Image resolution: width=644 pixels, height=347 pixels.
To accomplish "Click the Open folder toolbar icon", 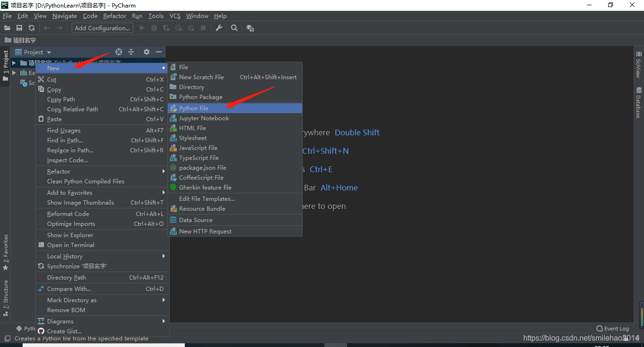I will click(x=7, y=28).
